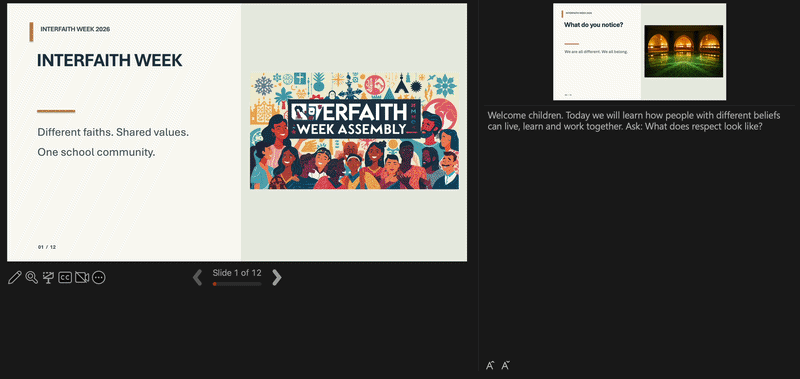Open the pen and laser pointer tools
The image size is (800, 379).
coord(15,277)
